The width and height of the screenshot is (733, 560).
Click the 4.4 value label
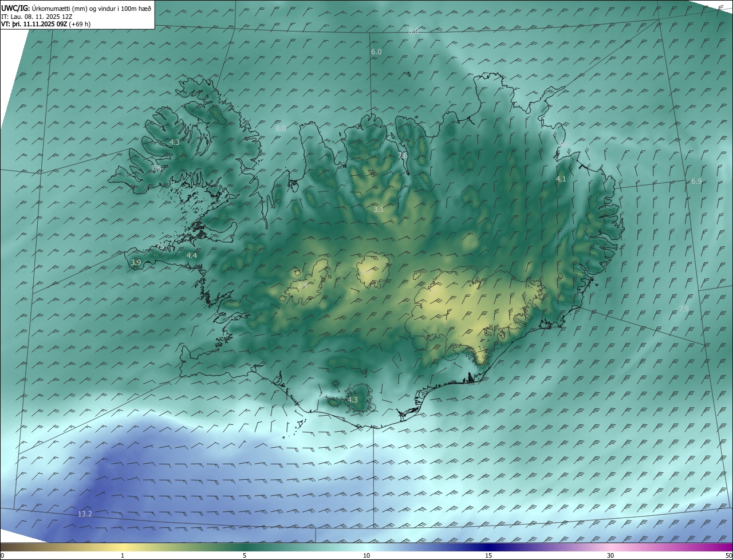pyautogui.click(x=192, y=256)
